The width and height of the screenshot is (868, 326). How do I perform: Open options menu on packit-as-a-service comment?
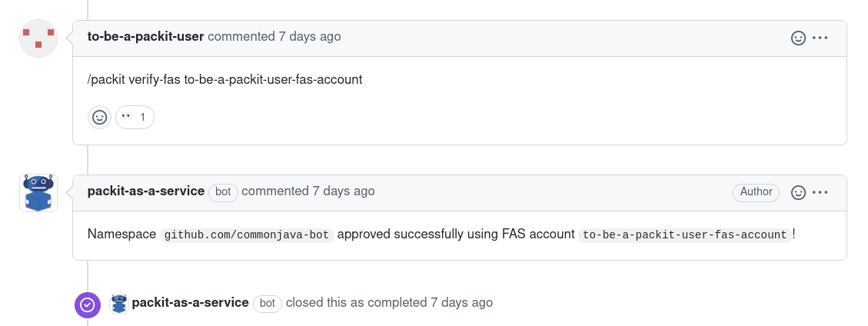pos(820,192)
